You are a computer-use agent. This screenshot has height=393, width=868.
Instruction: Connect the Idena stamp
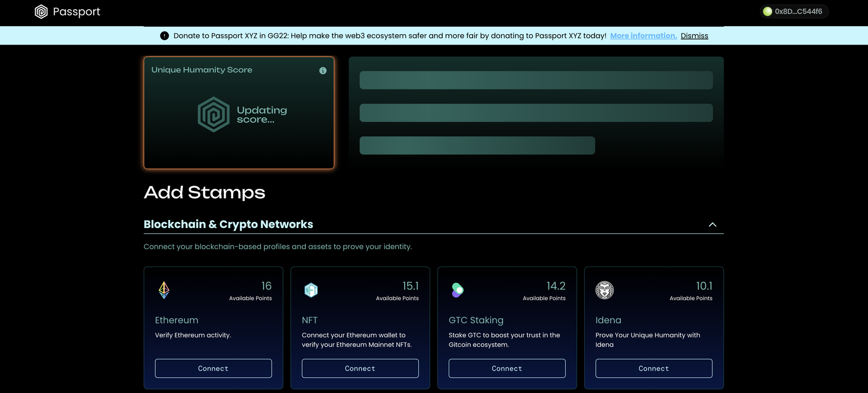(x=654, y=369)
